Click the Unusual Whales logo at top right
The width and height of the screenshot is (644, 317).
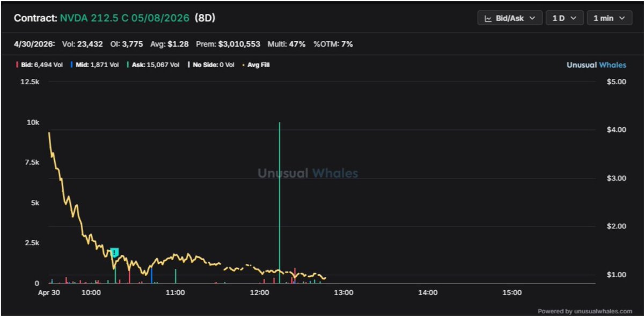(596, 65)
